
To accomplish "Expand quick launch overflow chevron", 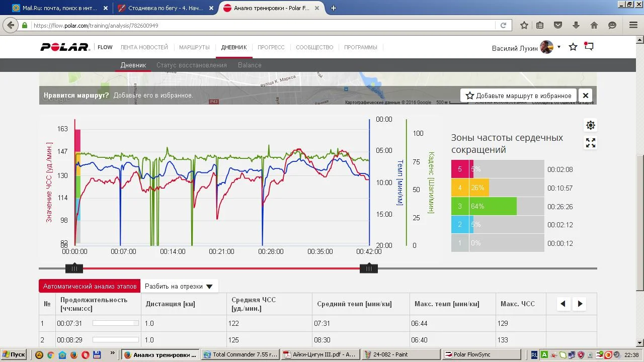I will (112, 354).
